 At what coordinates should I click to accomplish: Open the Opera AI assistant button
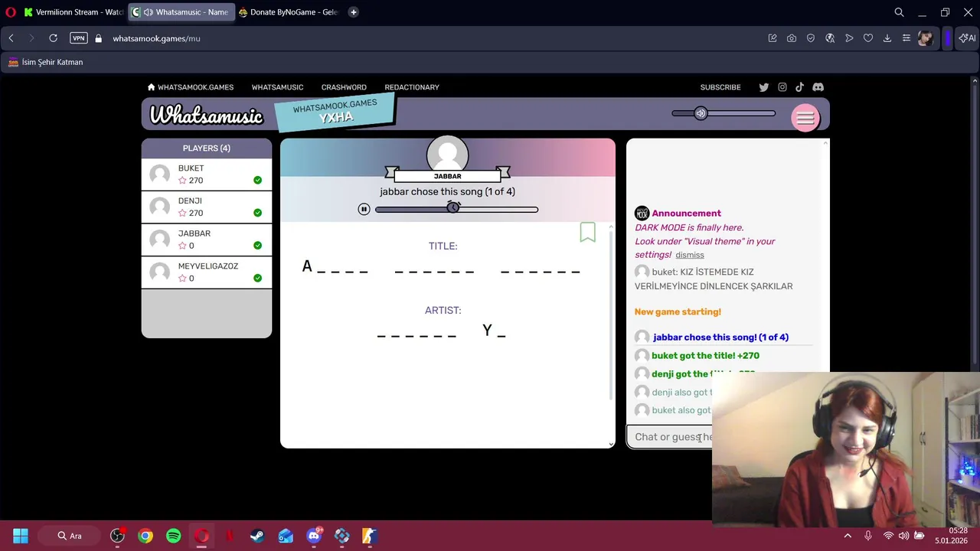pos(968,38)
